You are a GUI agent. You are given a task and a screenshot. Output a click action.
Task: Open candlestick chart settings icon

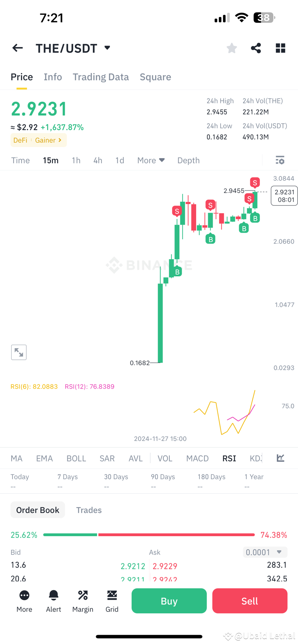[x=280, y=160]
